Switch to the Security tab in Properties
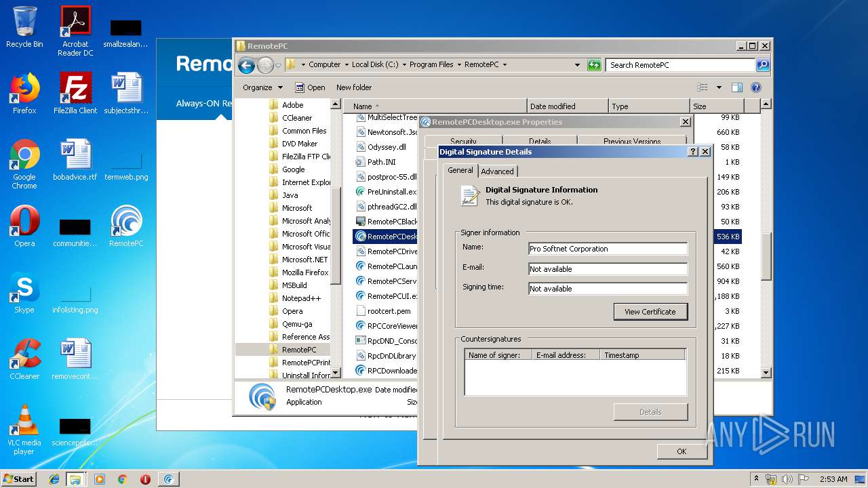The height and width of the screenshot is (488, 868). 464,141
